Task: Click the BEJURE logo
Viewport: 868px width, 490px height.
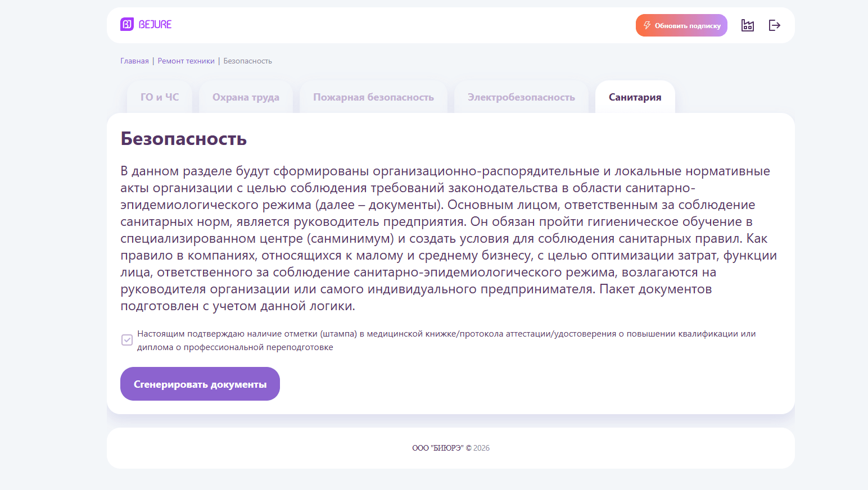Action: click(x=146, y=24)
